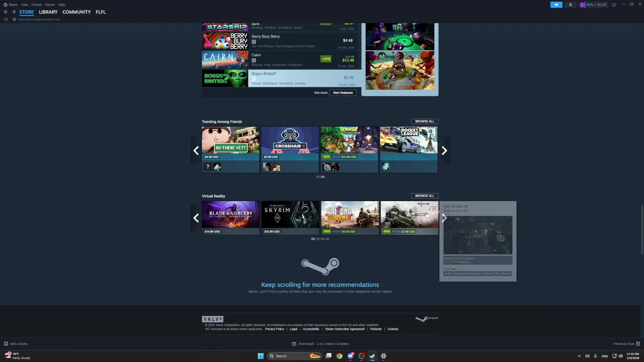Open Berry Bury Berry new release row
This screenshot has width=644, height=362.
coord(282,41)
